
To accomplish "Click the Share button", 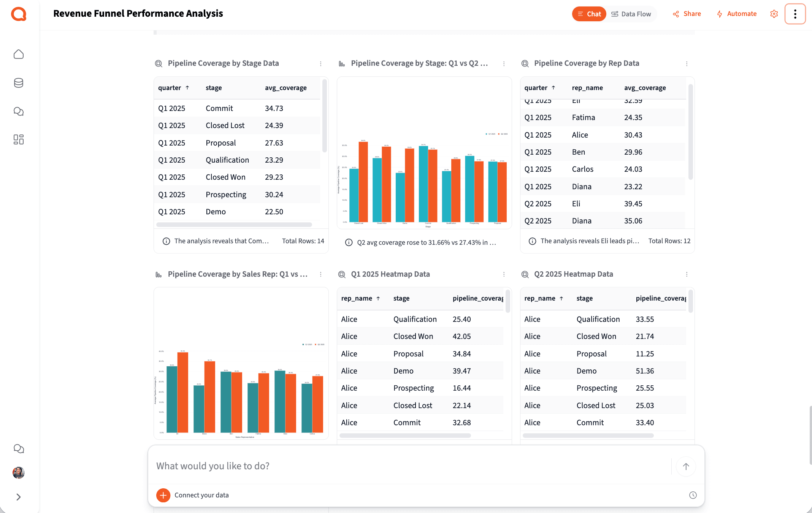I will click(x=687, y=14).
